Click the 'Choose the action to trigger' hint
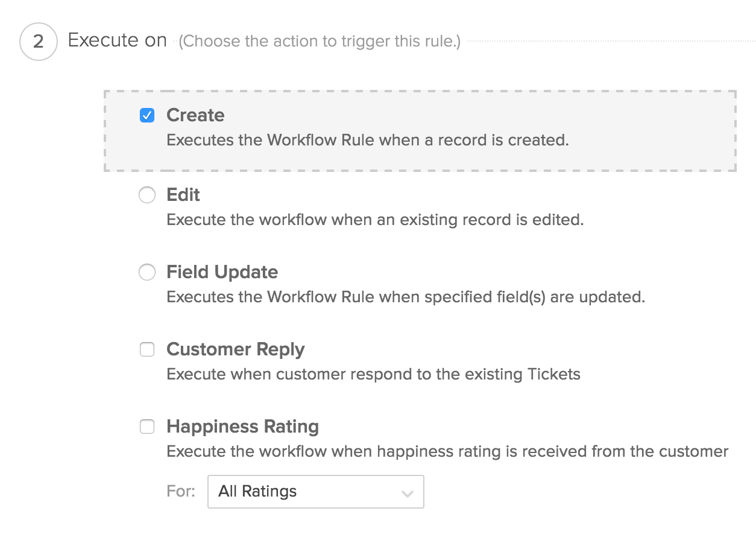 pyautogui.click(x=320, y=42)
